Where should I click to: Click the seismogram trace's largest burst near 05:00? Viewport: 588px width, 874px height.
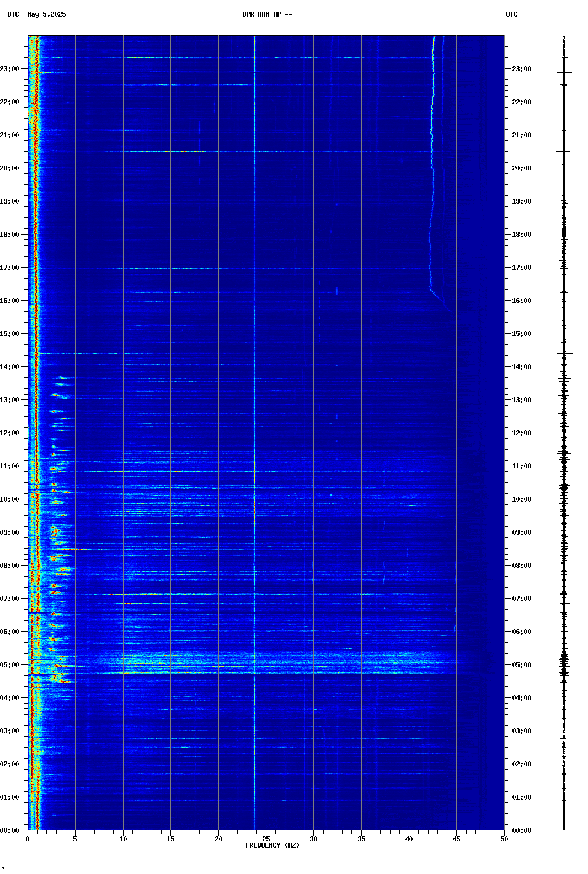[564, 660]
